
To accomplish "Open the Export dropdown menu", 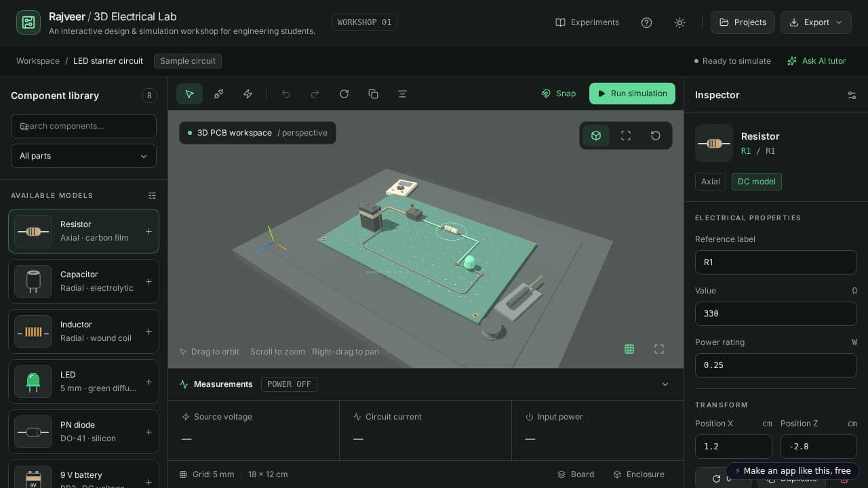I will [x=816, y=22].
